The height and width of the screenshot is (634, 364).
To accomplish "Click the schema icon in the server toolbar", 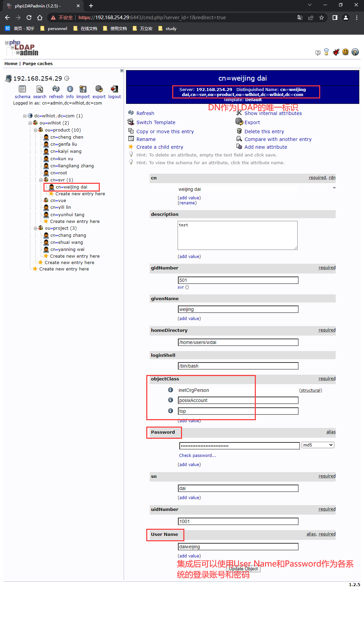I will tap(22, 89).
